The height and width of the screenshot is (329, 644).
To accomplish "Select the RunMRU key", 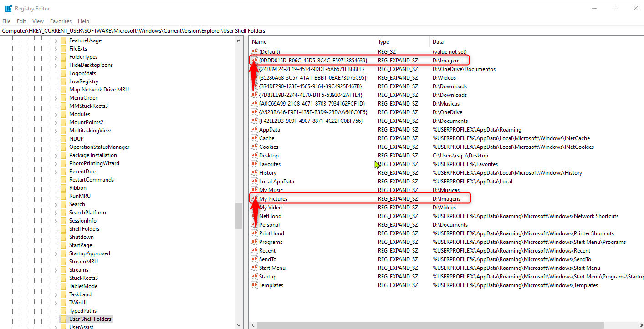I will coord(80,196).
